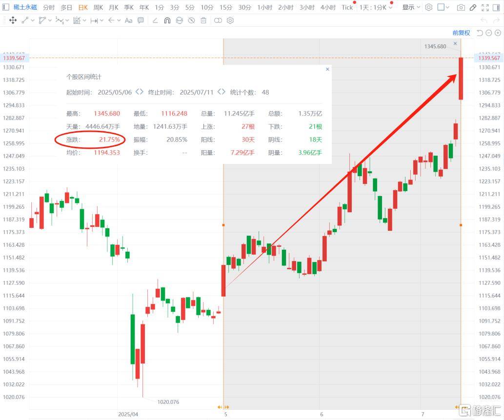Click the zoom-in plus icon on chart

point(497,33)
